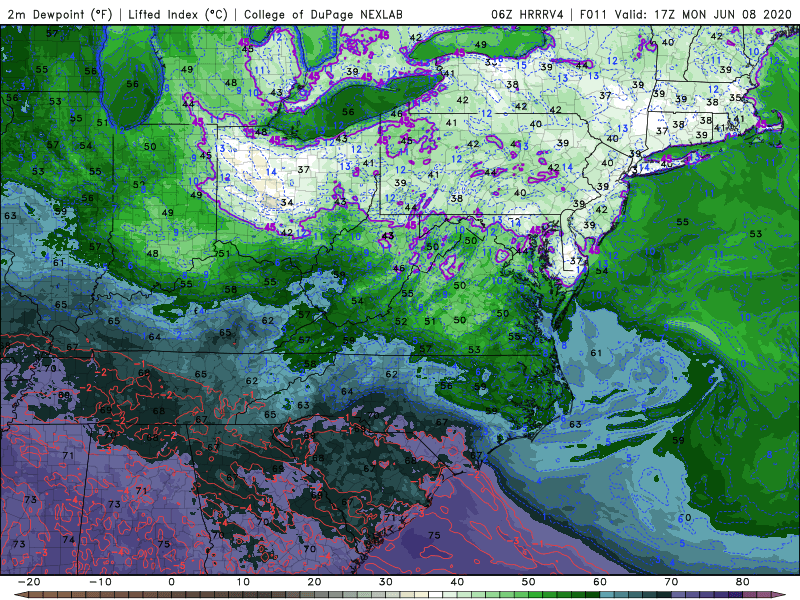The image size is (800, 600).
Task: Click the dewpoint value 74 on the map
Action: tap(68, 539)
